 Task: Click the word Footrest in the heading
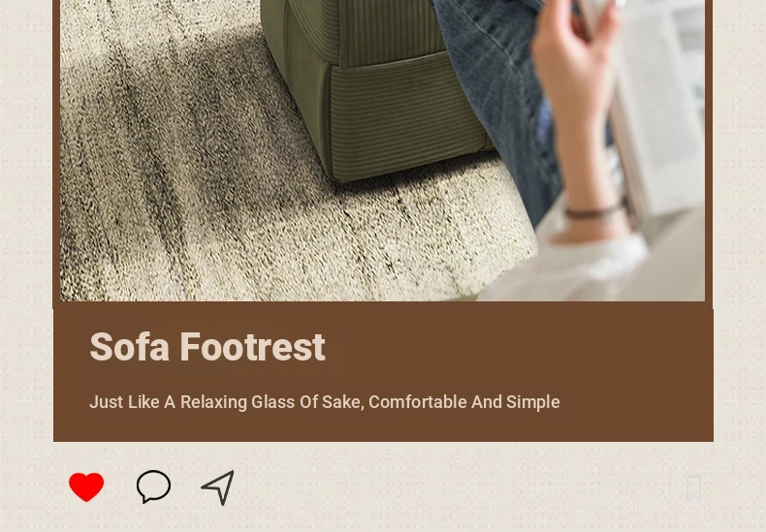252,347
